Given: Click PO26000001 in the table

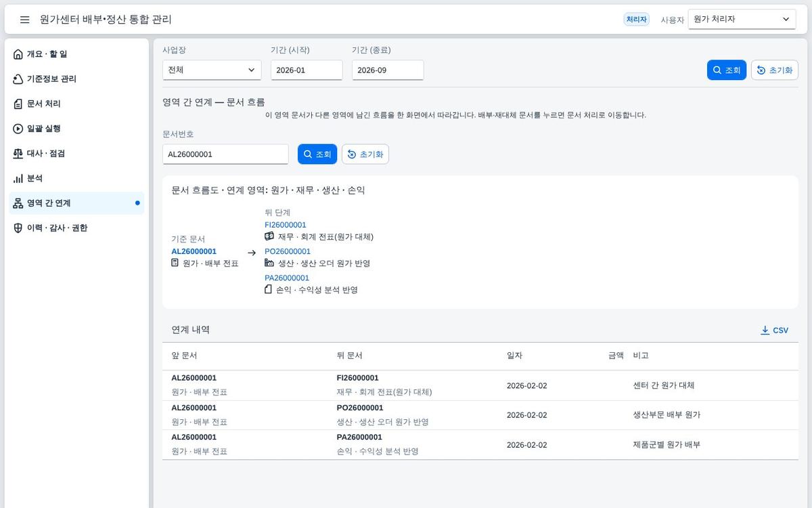Looking at the screenshot, I should point(360,408).
